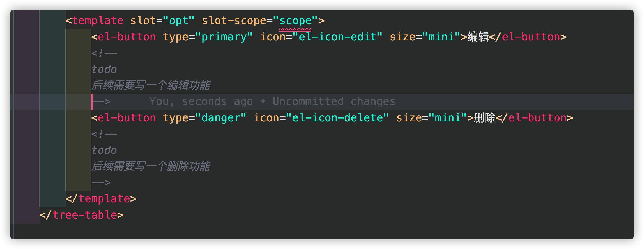Image resolution: width=644 pixels, height=249 pixels.
Task: Click the "danger" type value
Action: pos(221,118)
